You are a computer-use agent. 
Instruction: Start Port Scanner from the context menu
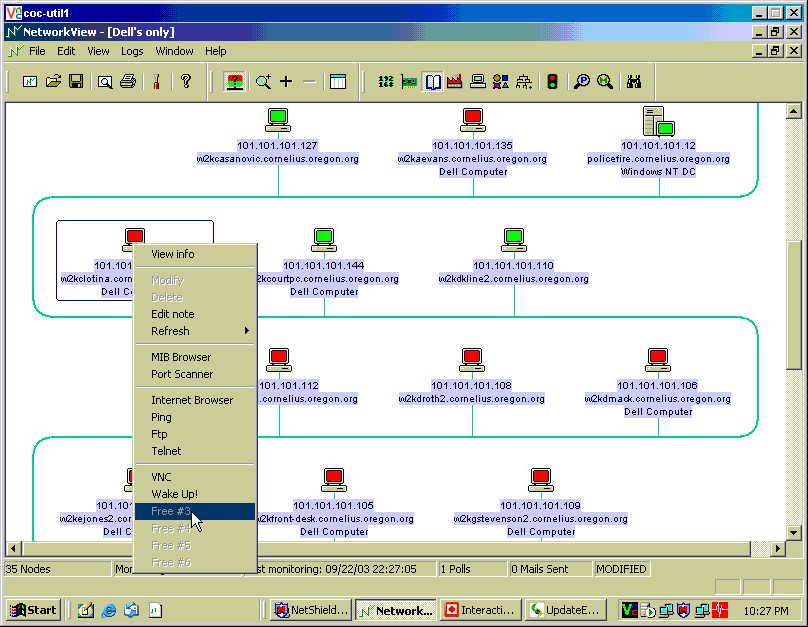pos(195,374)
